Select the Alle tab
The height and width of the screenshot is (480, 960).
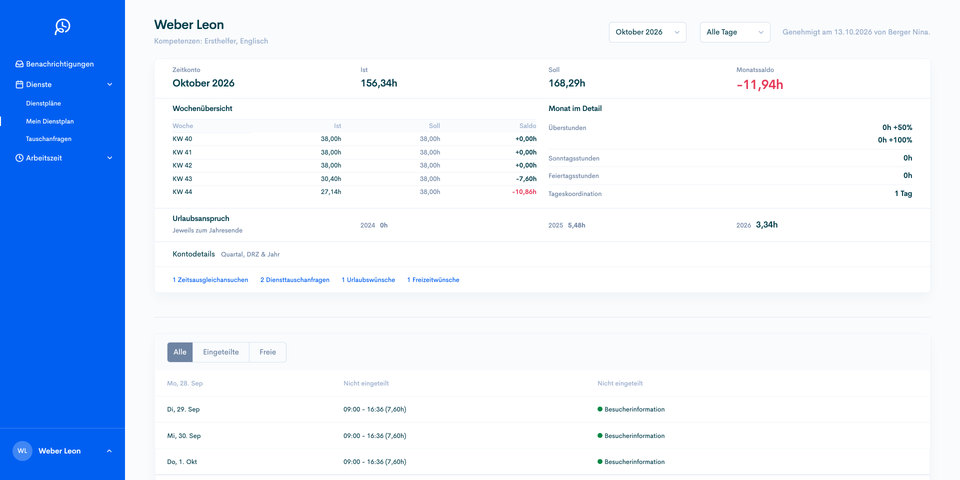[180, 352]
